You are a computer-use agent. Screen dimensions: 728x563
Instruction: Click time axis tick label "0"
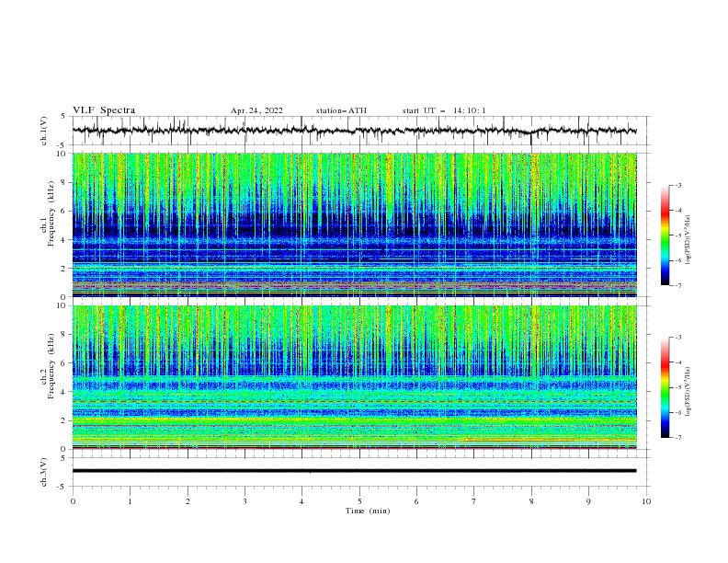point(73,501)
